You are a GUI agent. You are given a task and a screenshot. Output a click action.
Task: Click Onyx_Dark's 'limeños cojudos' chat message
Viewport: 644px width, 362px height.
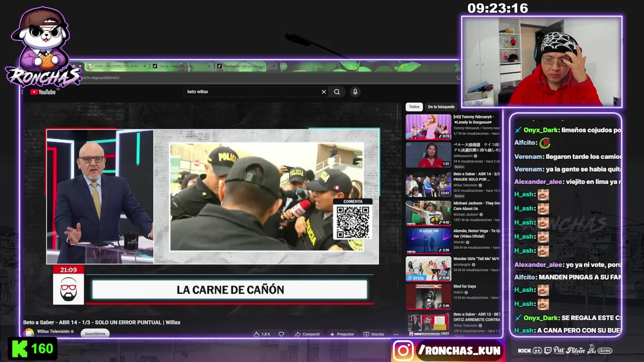(568, 130)
